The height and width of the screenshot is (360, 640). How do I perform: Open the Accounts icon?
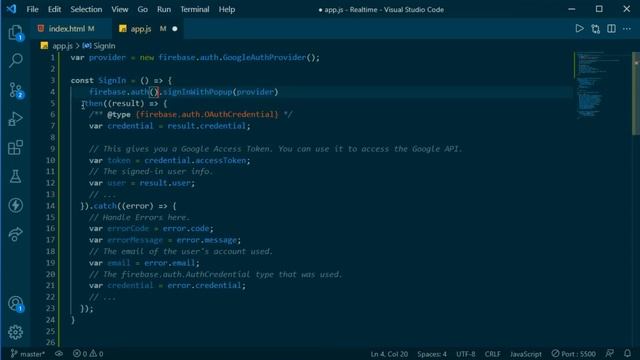pos(16,304)
